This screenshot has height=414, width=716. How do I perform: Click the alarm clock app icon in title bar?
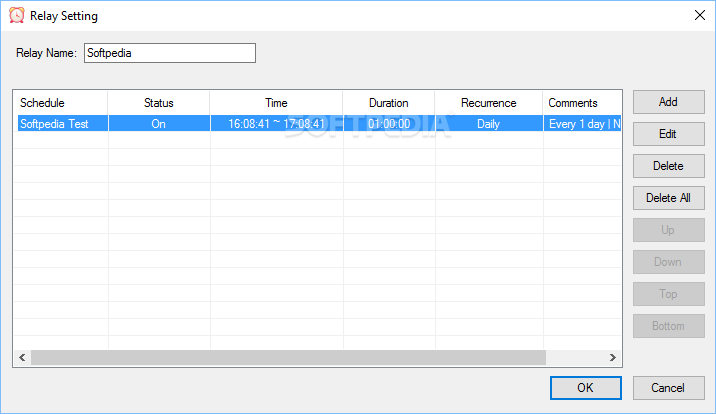17,16
